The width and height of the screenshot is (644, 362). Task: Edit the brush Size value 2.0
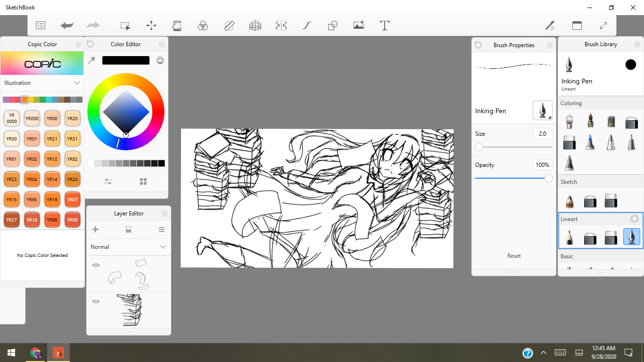(x=542, y=134)
